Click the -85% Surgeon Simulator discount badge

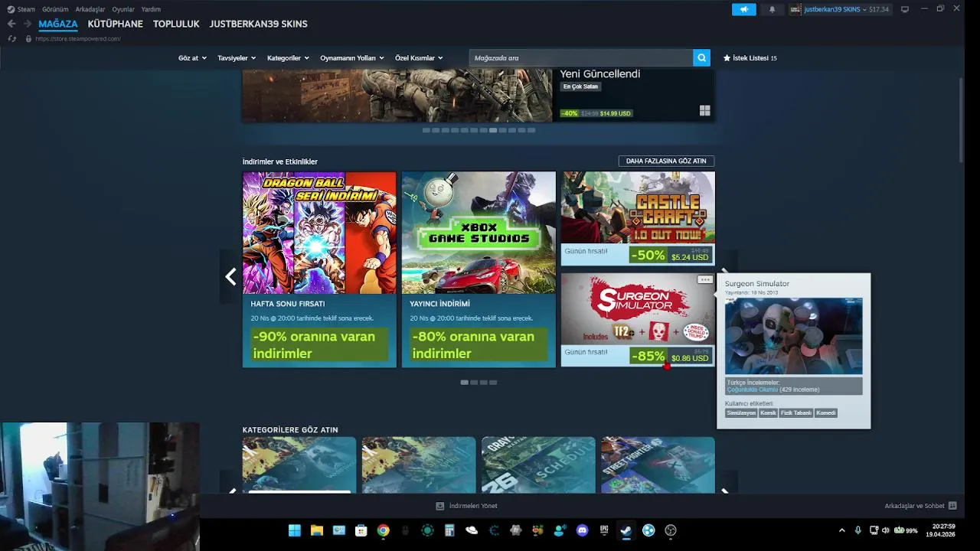(648, 357)
